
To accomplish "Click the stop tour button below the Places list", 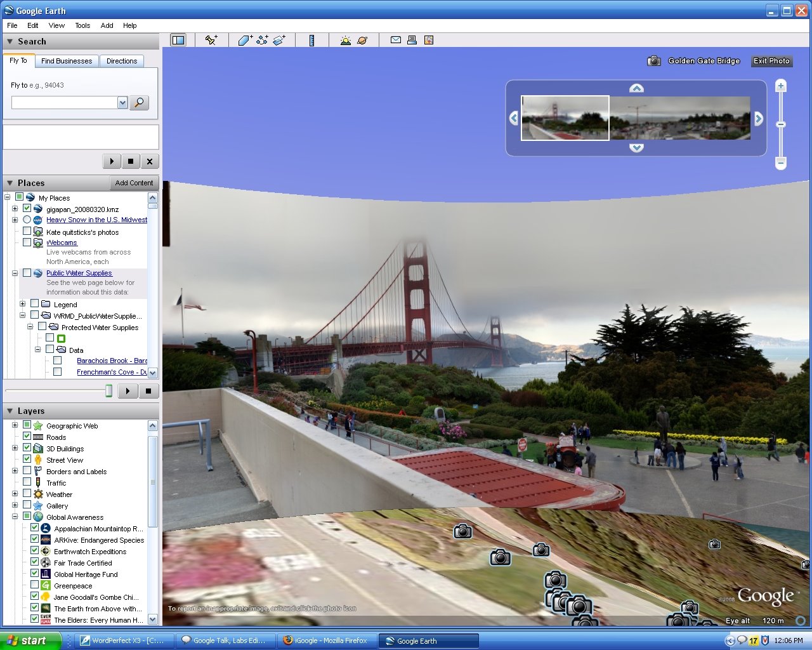I will pyautogui.click(x=148, y=391).
